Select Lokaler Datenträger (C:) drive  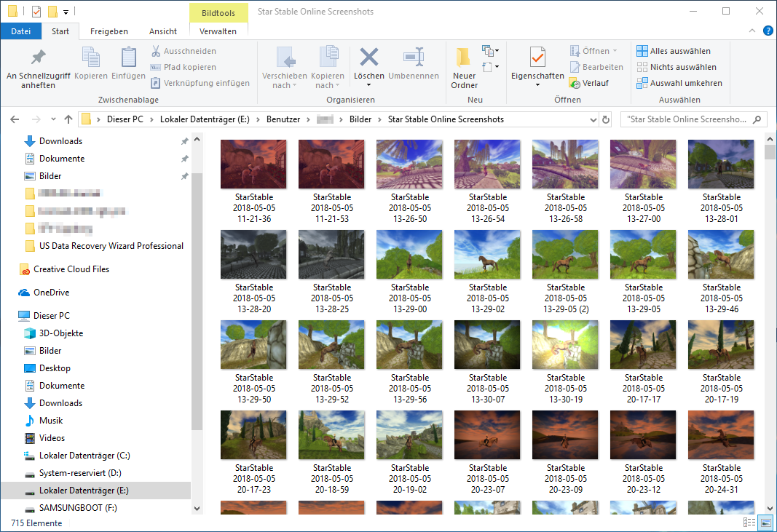click(x=84, y=456)
